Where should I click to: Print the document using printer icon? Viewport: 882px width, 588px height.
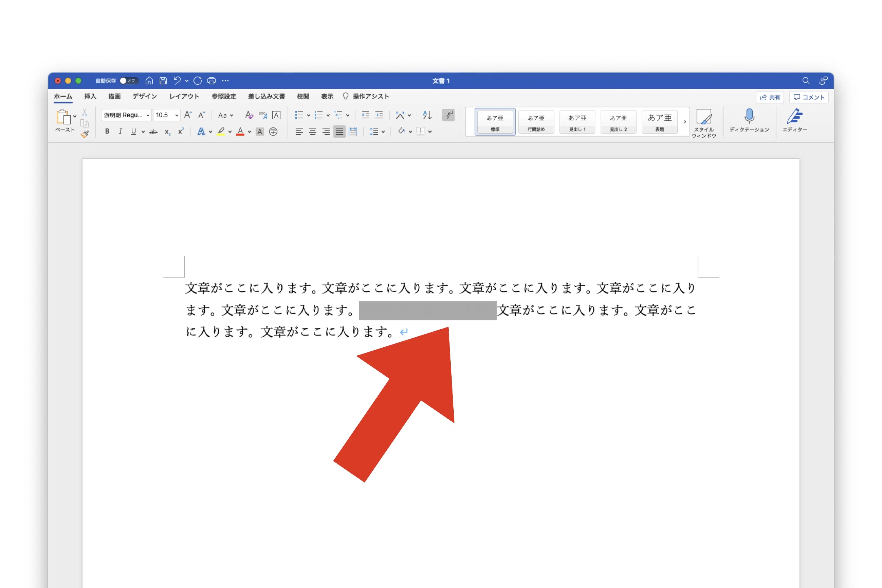[211, 81]
